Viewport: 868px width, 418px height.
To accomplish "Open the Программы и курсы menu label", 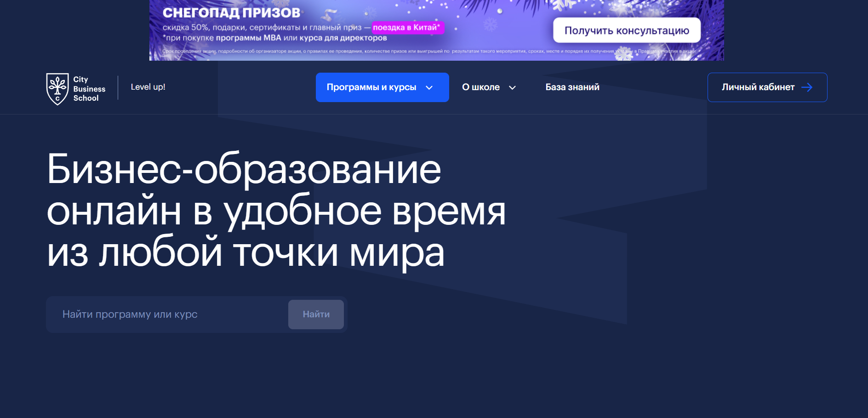I will point(371,87).
